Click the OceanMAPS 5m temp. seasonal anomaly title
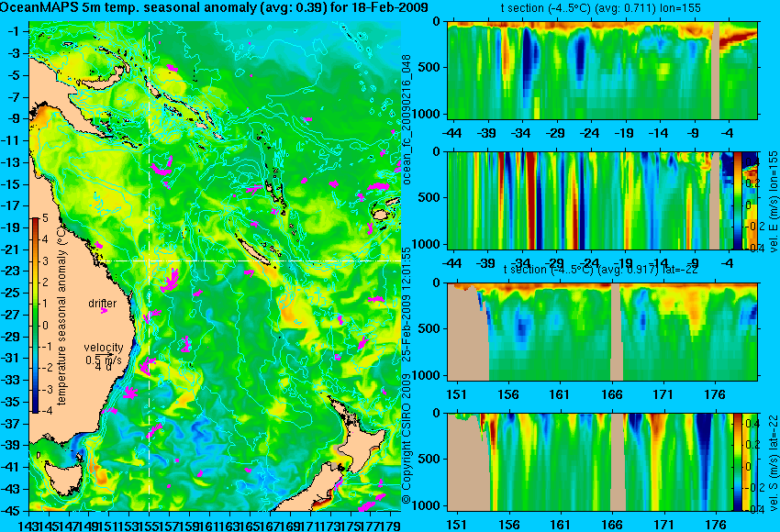 (x=215, y=7)
